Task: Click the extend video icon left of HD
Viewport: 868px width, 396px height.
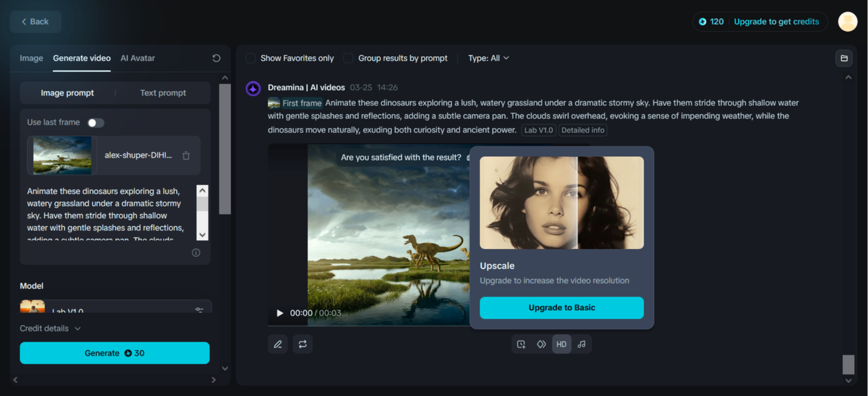Action: tap(521, 344)
